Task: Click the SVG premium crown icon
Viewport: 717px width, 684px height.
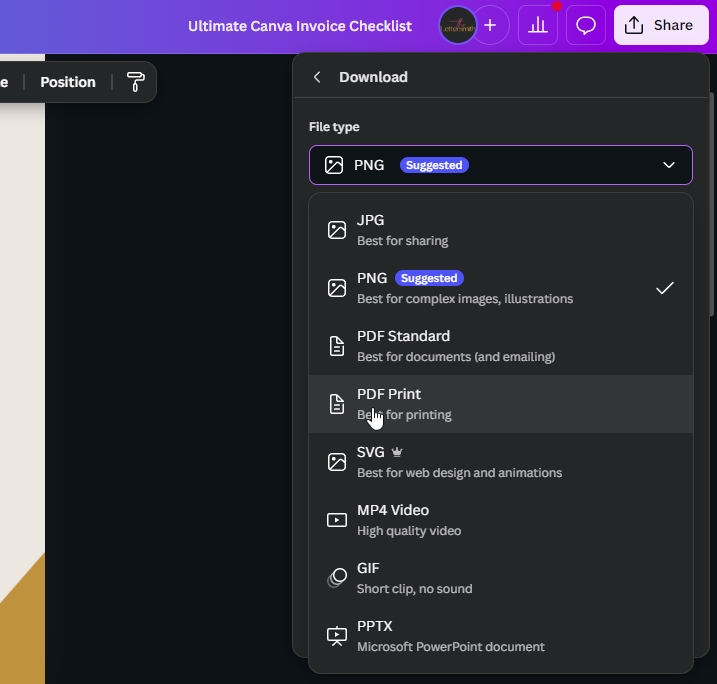Action: click(397, 452)
